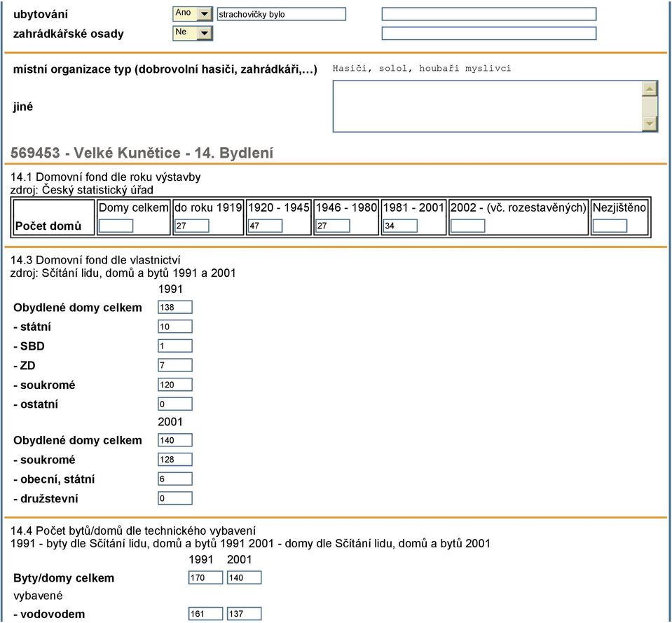The height and width of the screenshot is (623, 672).
Task: Click the vodovodem 2001 field 137
Action: 245,614
